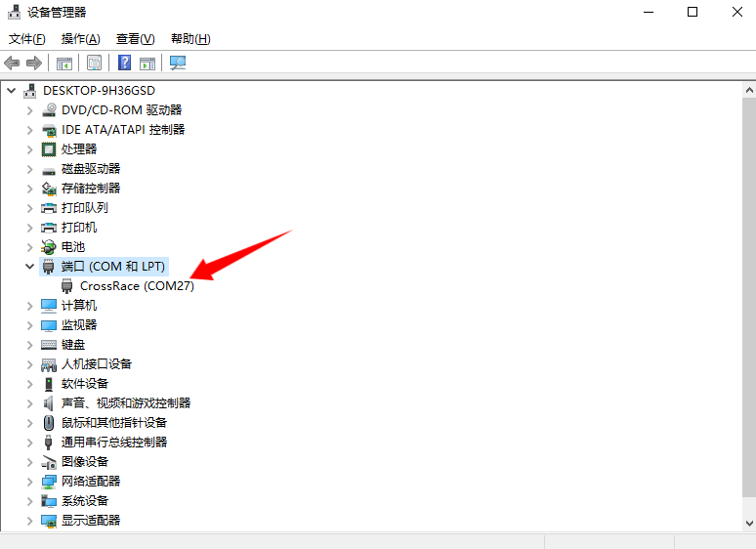The height and width of the screenshot is (549, 756).
Task: Collapse the DESKTOP-9H36GSD root node
Action: pyautogui.click(x=12, y=90)
